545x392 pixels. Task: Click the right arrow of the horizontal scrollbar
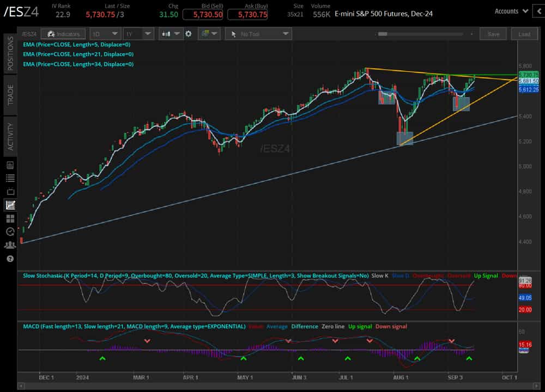click(537, 386)
